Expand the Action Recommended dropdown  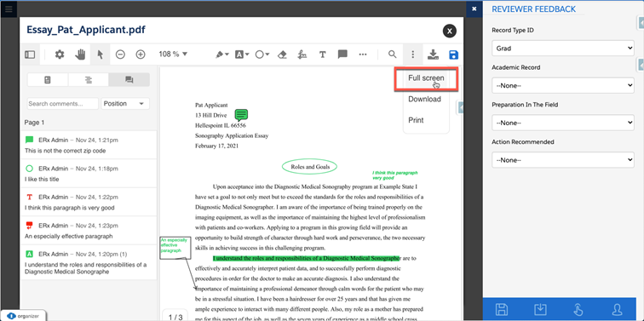coord(563,160)
